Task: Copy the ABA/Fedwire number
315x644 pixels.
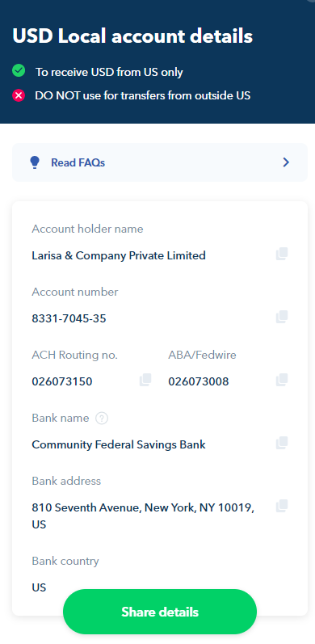Action: point(282,380)
